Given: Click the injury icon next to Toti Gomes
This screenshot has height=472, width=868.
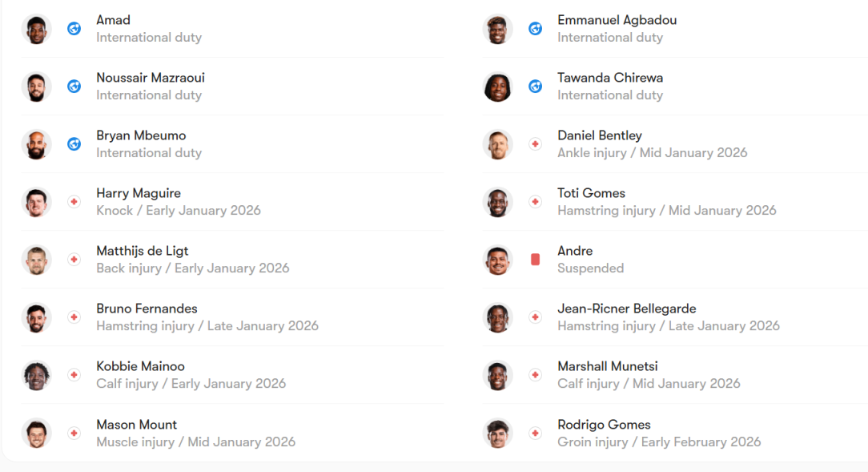Looking at the screenshot, I should [x=535, y=202].
